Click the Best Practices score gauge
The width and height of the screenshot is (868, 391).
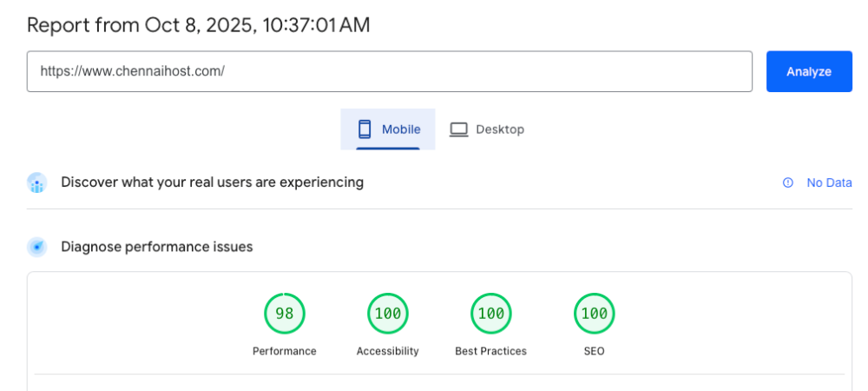tap(491, 314)
